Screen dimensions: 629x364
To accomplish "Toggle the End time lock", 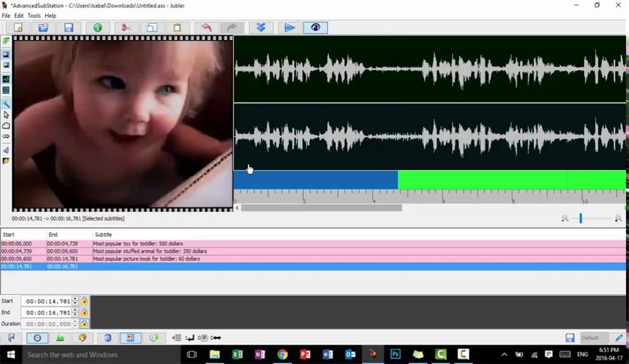I will coord(84,312).
